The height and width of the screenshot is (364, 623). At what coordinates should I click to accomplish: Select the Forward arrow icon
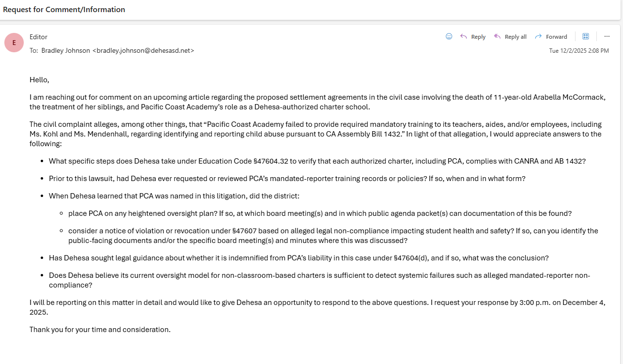tap(538, 36)
